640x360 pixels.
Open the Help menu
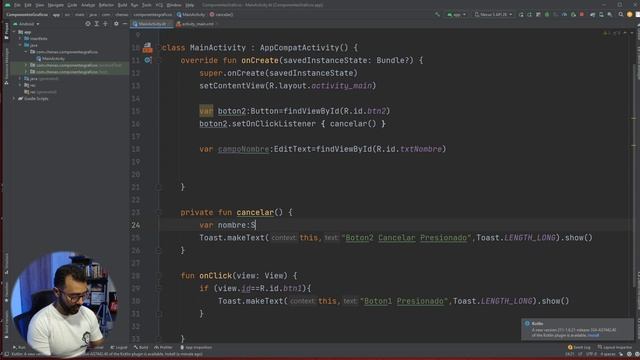(x=190, y=5)
